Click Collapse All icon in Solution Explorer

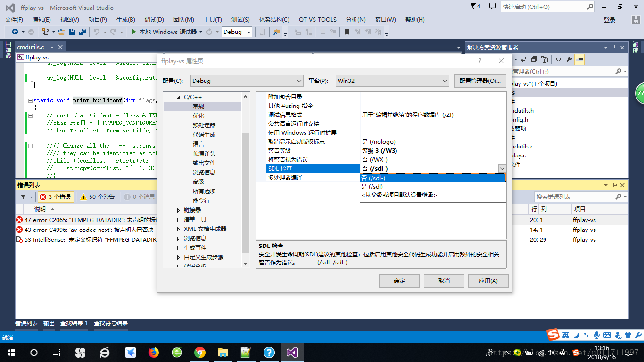pyautogui.click(x=534, y=59)
